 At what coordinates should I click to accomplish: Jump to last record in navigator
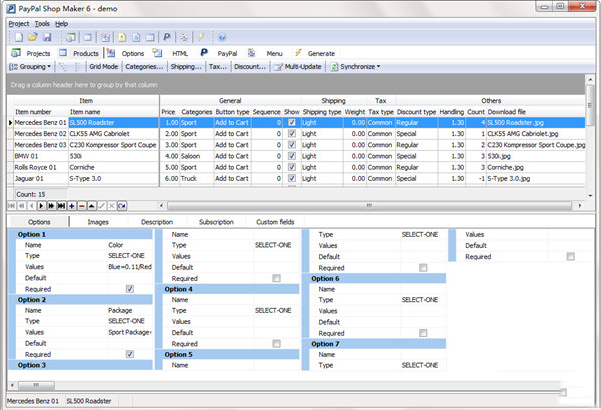click(x=61, y=206)
